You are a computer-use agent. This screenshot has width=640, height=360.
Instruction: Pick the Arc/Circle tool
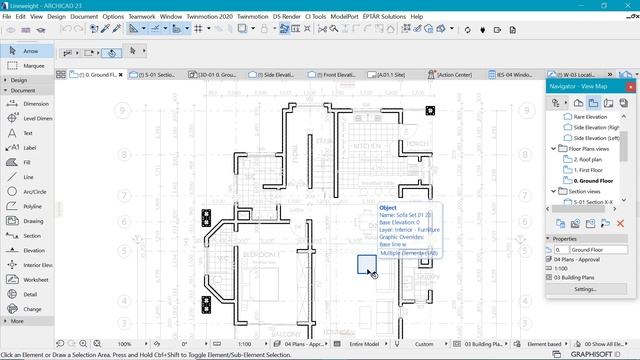pos(27,192)
